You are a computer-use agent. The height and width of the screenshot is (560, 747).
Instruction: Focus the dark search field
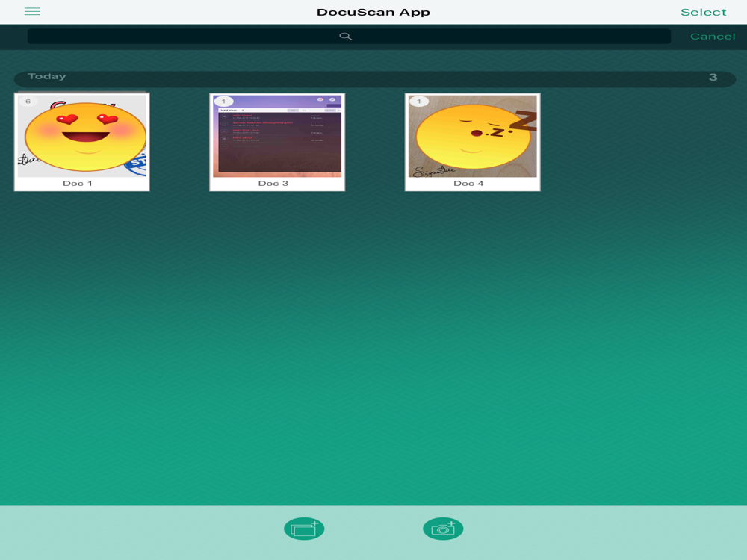click(x=349, y=36)
